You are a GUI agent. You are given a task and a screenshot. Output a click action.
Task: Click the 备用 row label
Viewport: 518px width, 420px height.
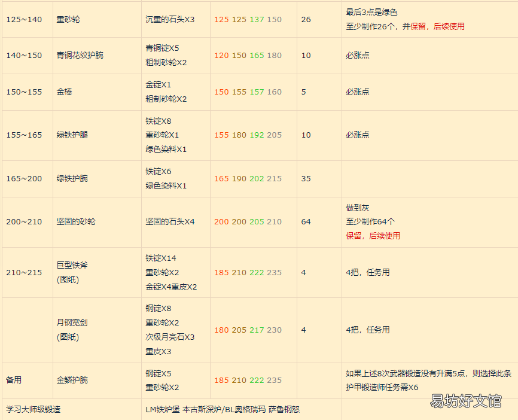pyautogui.click(x=14, y=380)
